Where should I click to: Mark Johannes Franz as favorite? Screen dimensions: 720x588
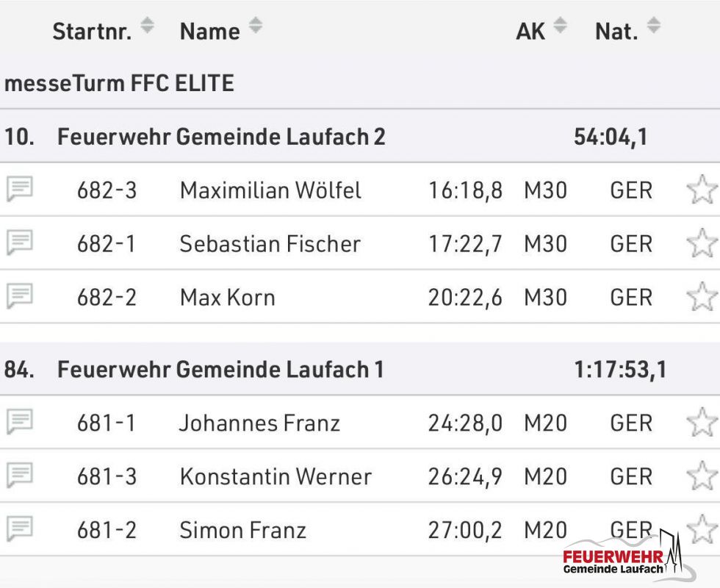[x=702, y=423]
